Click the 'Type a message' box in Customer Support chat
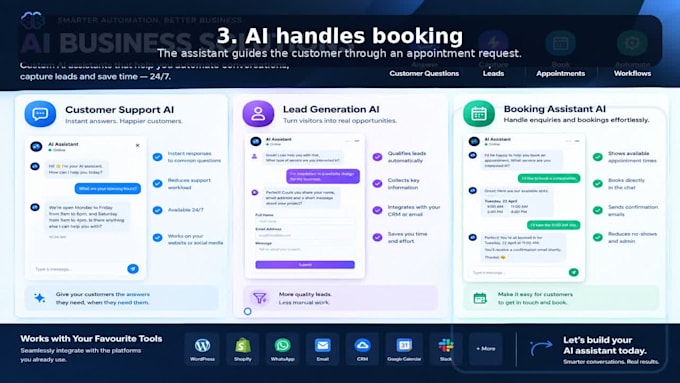 (78, 269)
